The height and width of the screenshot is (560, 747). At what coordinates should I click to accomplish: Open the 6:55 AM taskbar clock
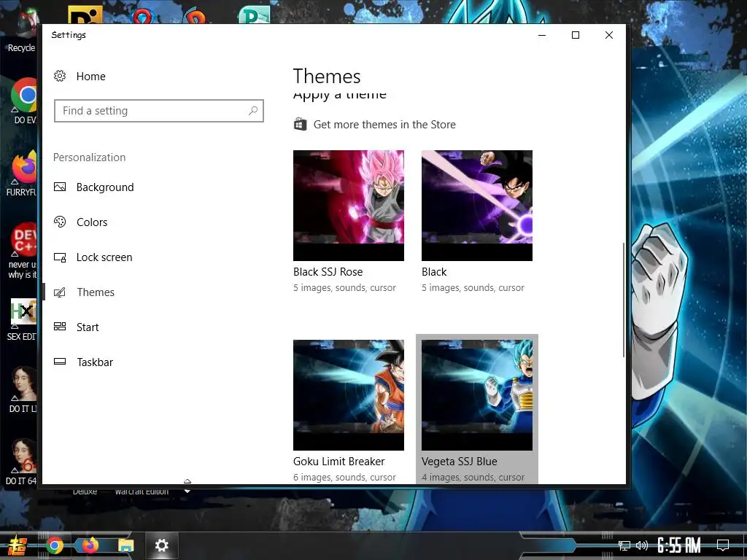point(679,545)
